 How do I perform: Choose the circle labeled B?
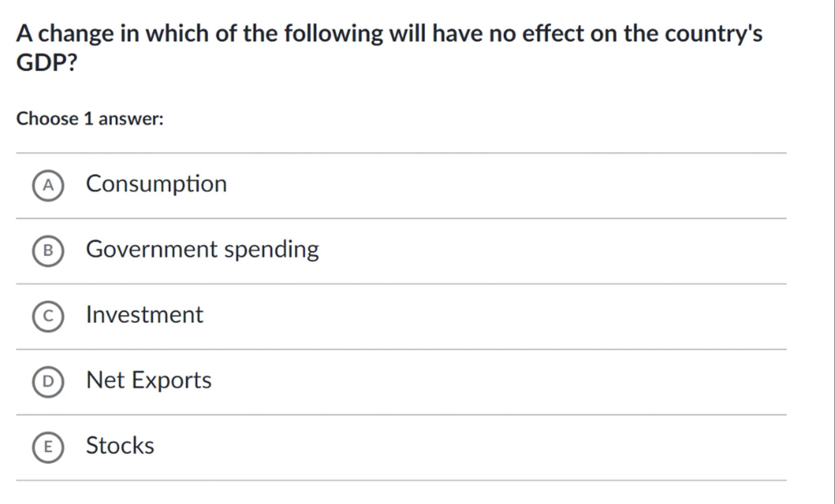(48, 251)
